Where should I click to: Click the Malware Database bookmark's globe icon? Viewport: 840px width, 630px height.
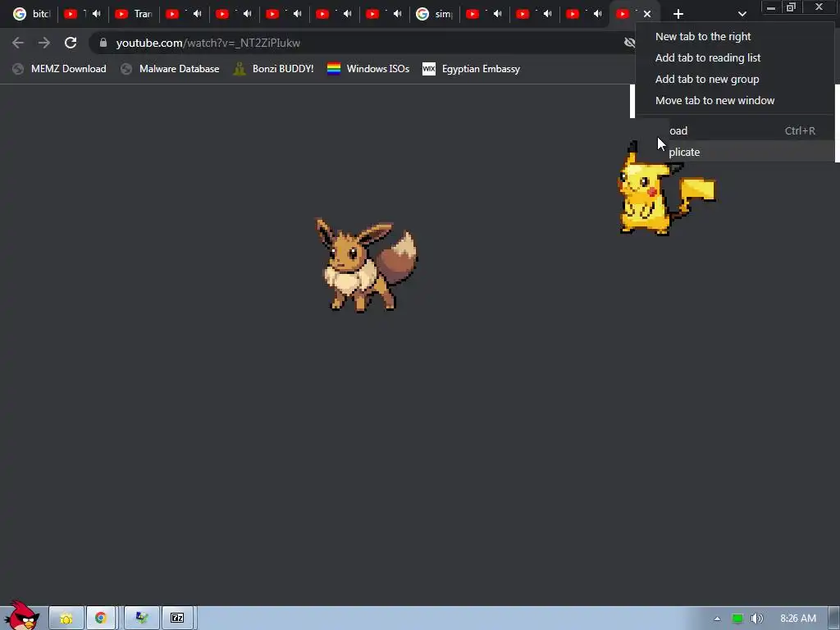(126, 69)
